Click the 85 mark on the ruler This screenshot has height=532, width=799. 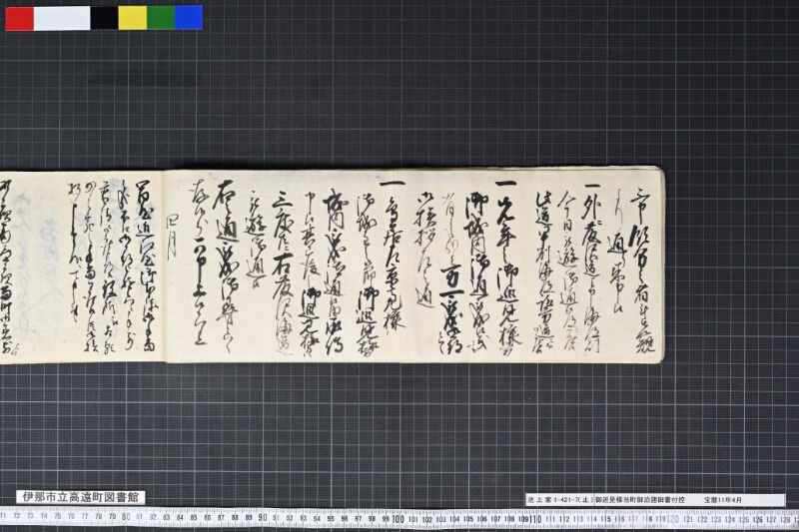click(194, 518)
